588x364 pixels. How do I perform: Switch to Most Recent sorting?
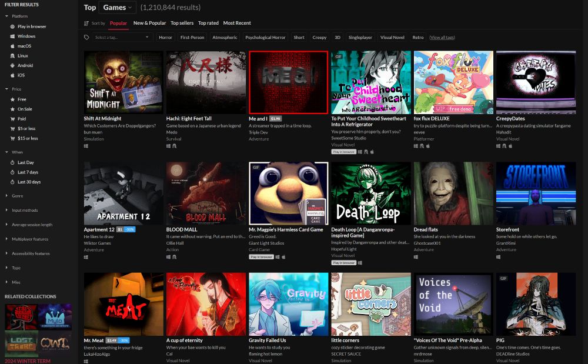coord(237,24)
